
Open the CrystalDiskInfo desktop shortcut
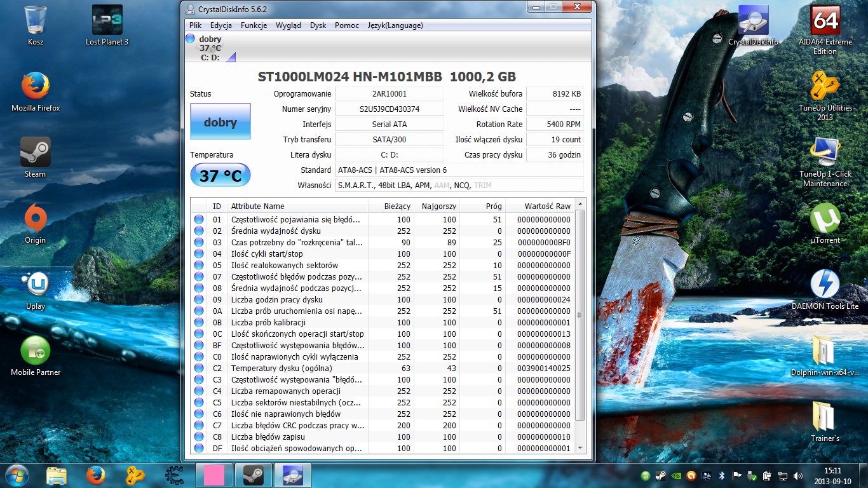(753, 25)
